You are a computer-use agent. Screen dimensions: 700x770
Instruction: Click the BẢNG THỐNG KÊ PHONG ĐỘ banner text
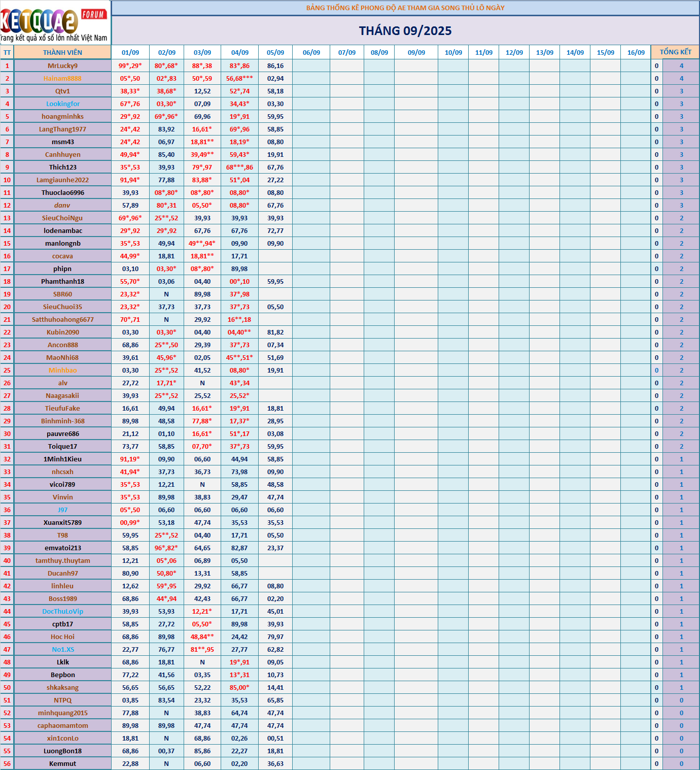tap(405, 8)
